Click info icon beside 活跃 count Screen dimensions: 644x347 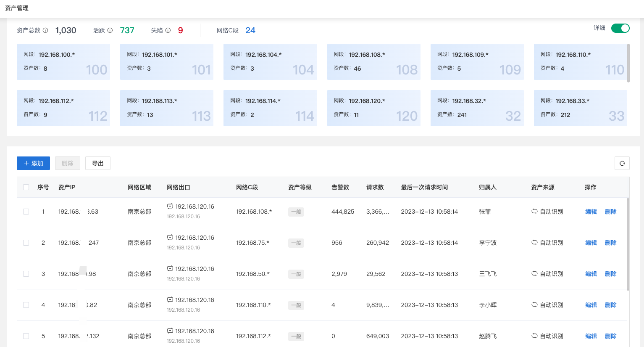coord(110,30)
